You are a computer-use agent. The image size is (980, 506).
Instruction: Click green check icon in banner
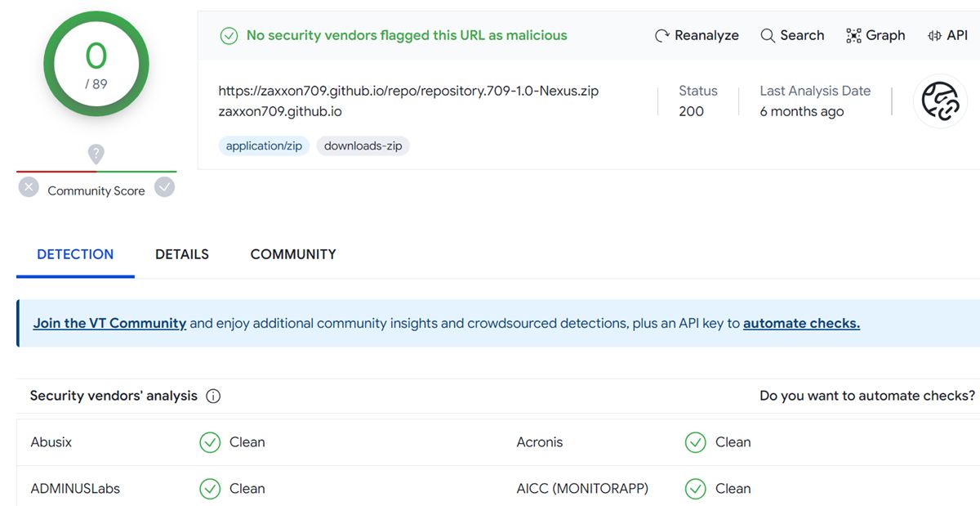coord(229,36)
